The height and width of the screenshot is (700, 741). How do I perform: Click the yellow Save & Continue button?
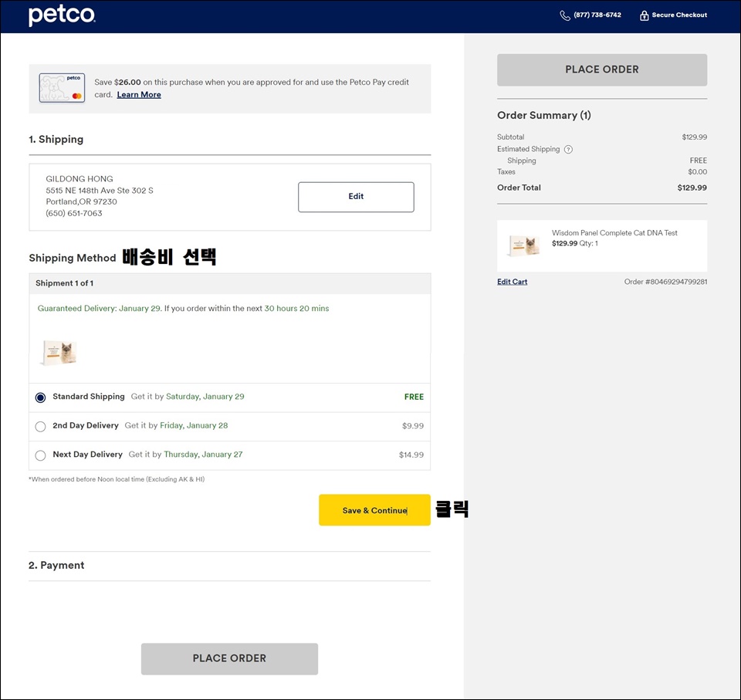[x=375, y=510]
